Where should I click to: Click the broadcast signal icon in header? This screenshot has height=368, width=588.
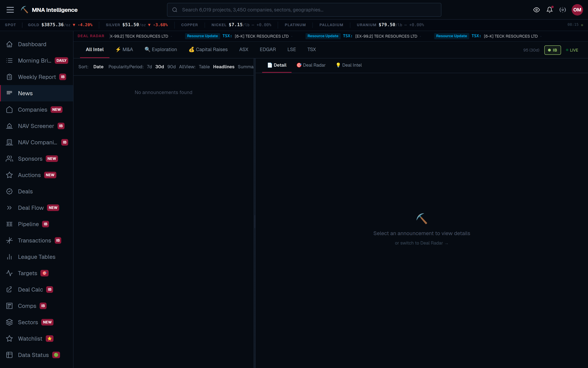[x=562, y=10]
